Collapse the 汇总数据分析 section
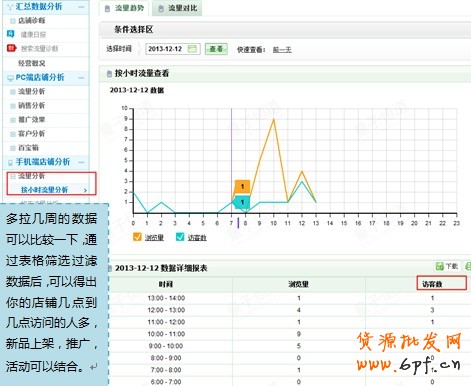The width and height of the screenshot is (471, 386). [81, 7]
